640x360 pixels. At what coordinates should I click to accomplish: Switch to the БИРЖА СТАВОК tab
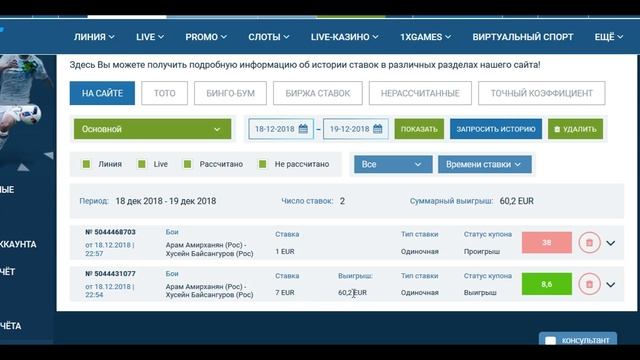pyautogui.click(x=318, y=93)
